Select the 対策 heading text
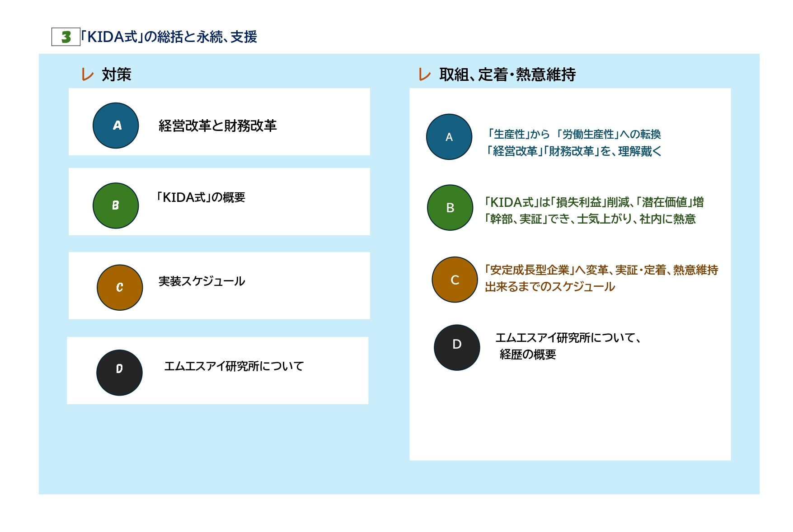 [x=116, y=75]
